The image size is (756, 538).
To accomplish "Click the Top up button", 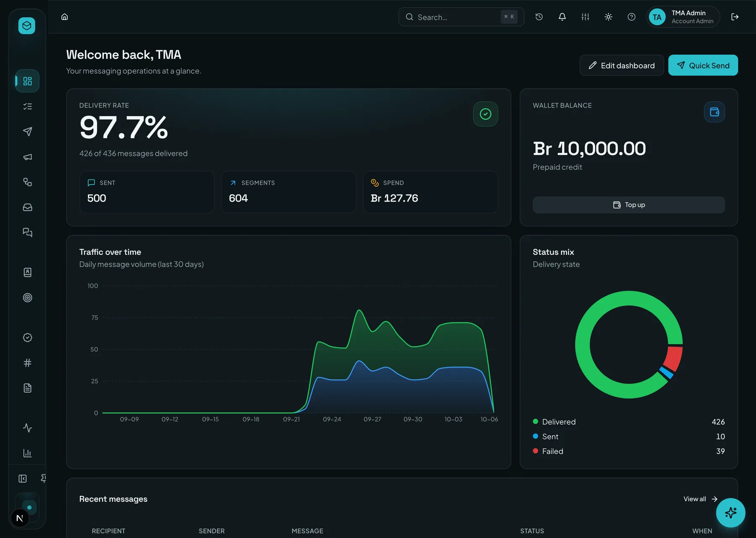I will pos(629,205).
